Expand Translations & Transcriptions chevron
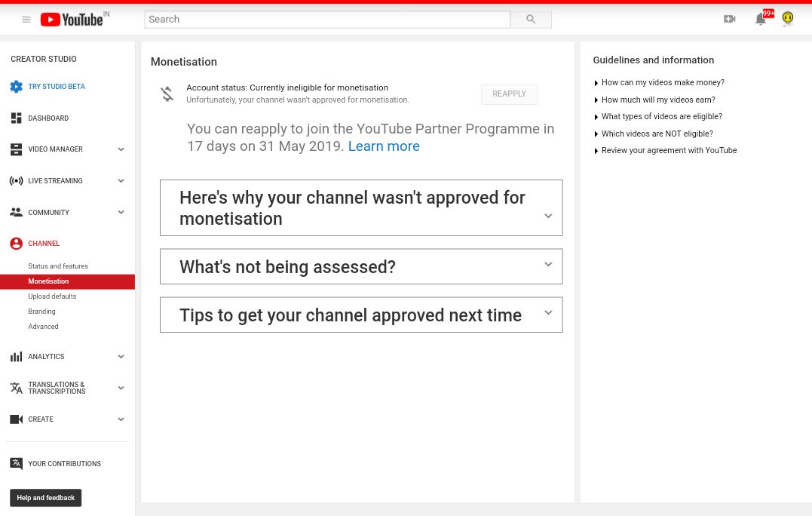 (x=121, y=388)
